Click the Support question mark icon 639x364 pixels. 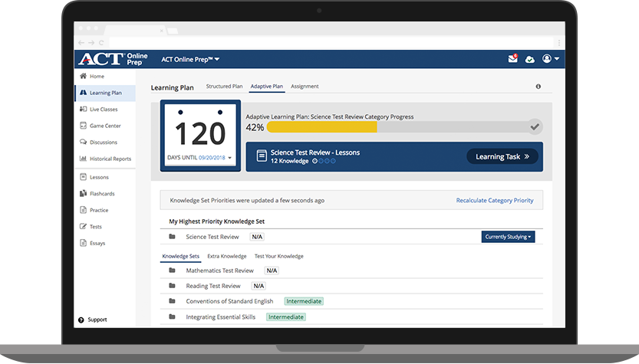click(x=81, y=320)
